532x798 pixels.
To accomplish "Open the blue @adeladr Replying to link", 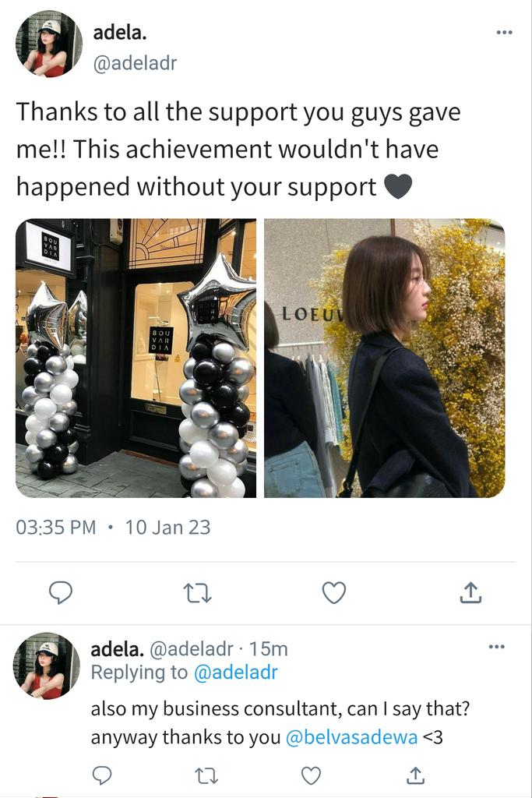I will (235, 673).
